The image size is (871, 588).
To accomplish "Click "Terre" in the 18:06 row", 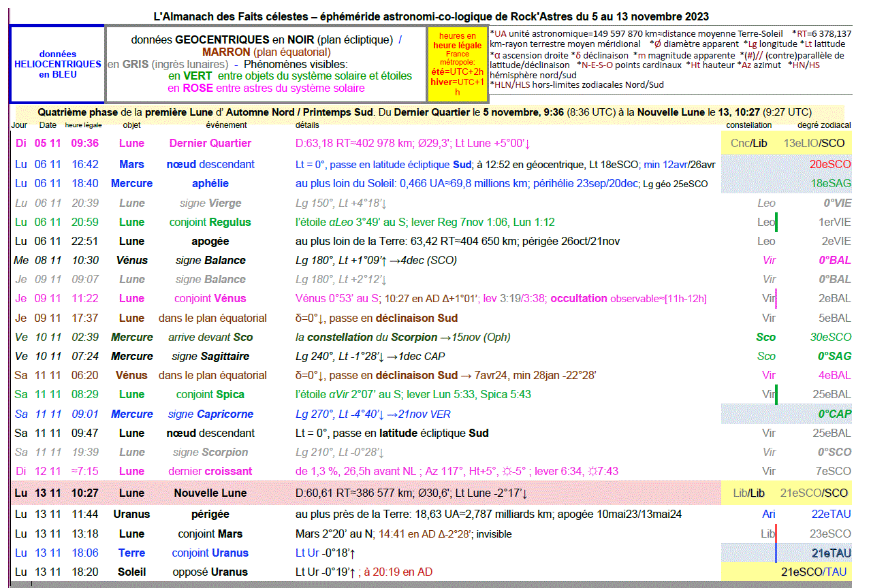I will [x=132, y=553].
